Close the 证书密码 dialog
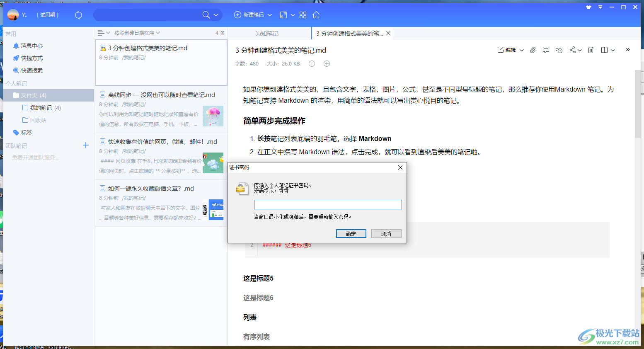Image resolution: width=644 pixels, height=349 pixels. click(400, 167)
